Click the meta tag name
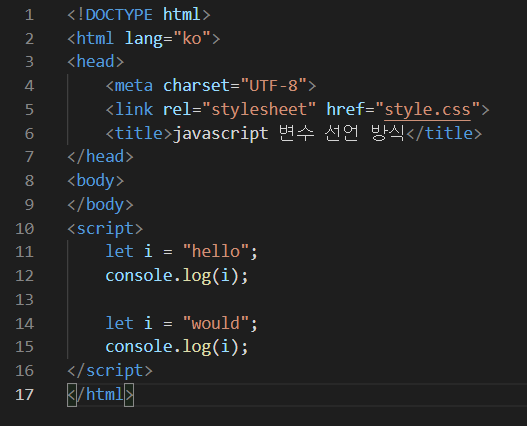Viewport: 527px width, 426px height. 134,86
